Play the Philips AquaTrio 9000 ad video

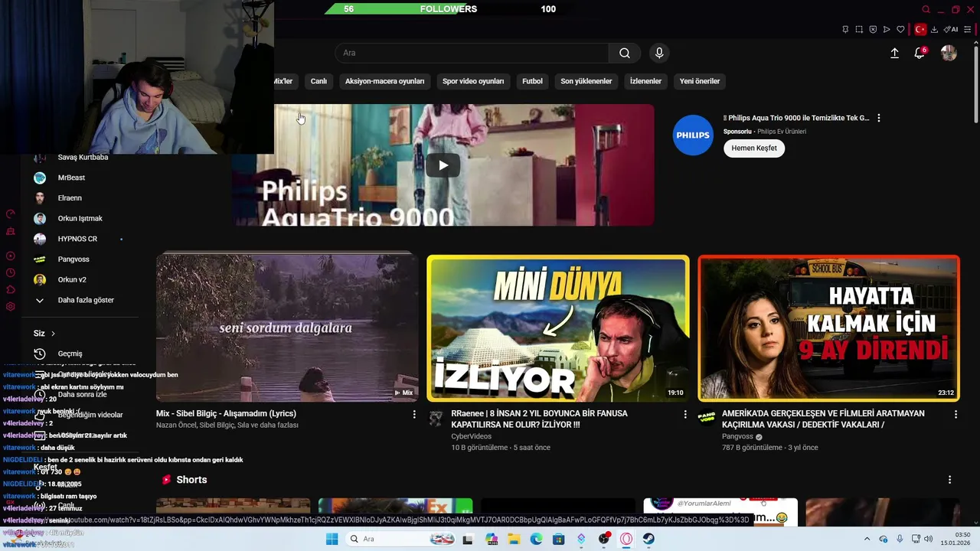[x=443, y=165]
